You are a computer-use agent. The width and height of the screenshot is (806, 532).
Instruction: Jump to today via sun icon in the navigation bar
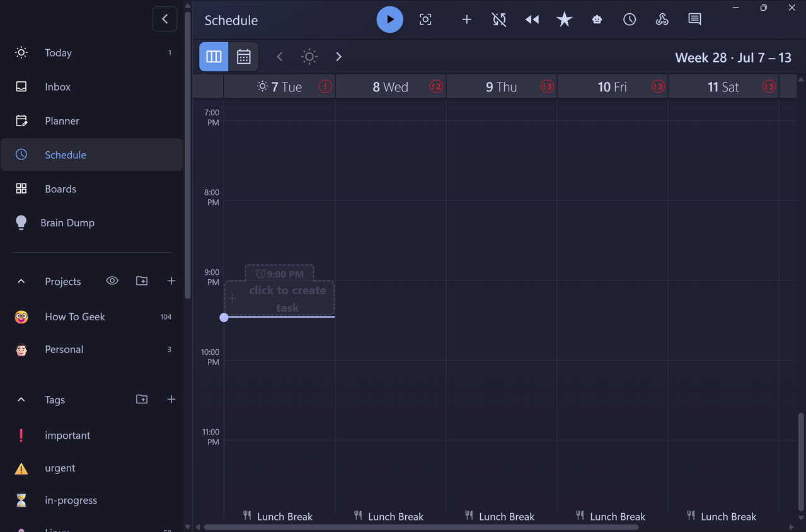point(309,57)
